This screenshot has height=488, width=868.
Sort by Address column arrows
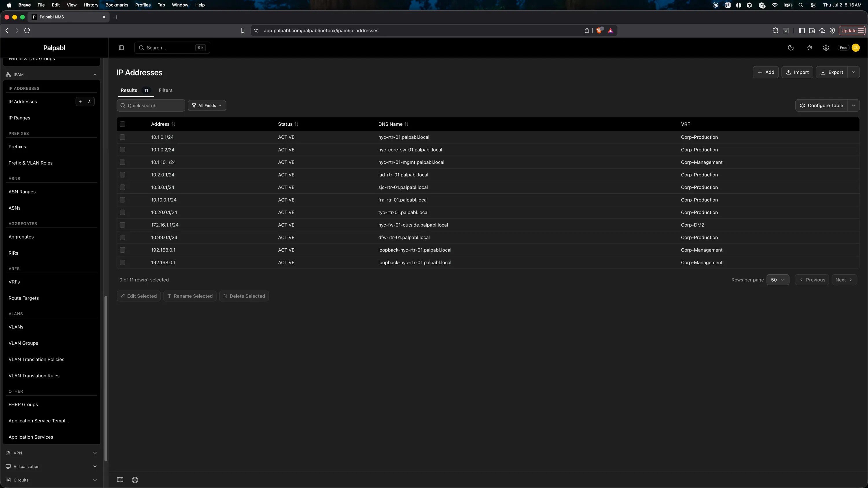click(173, 124)
